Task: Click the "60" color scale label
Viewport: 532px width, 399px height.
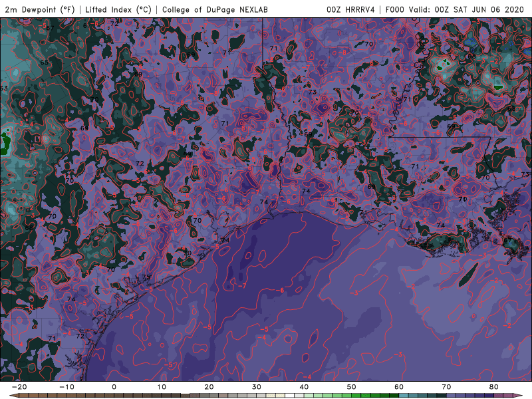Action: click(x=399, y=387)
